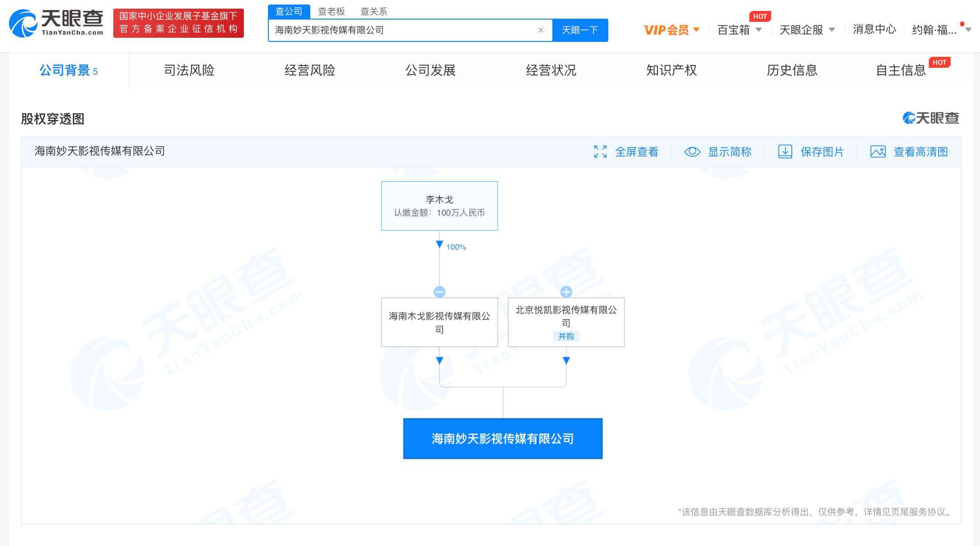Select the 经营状况 tab
The image size is (980, 546).
(x=551, y=70)
